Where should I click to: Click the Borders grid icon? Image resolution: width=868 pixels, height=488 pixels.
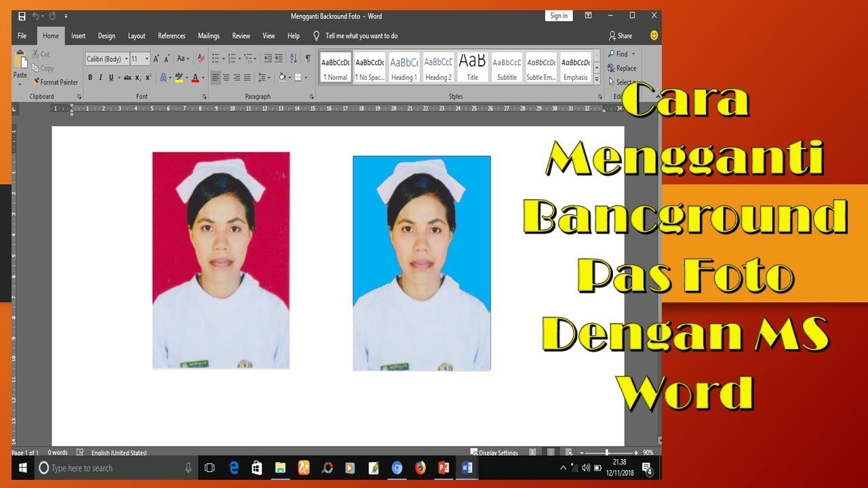click(x=298, y=78)
